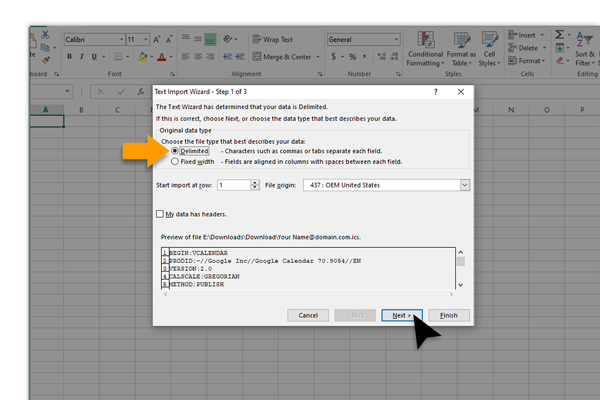Image resolution: width=600 pixels, height=400 pixels.
Task: Open the Number group dialog launcher
Action: click(398, 74)
